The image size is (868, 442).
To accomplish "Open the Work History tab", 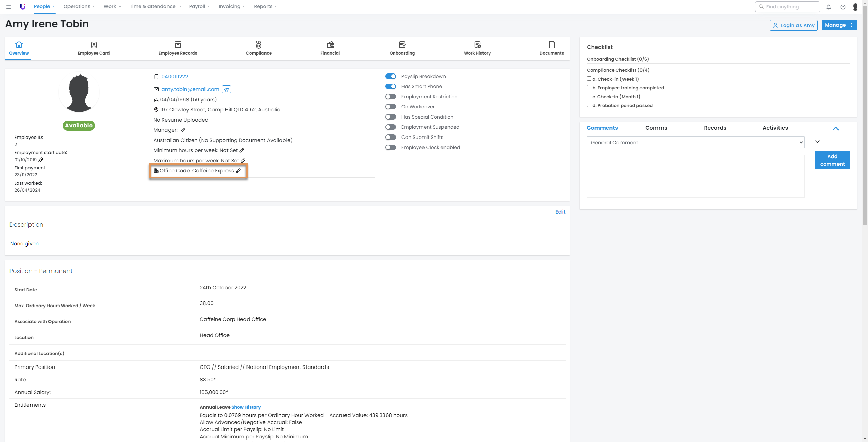I will click(477, 48).
